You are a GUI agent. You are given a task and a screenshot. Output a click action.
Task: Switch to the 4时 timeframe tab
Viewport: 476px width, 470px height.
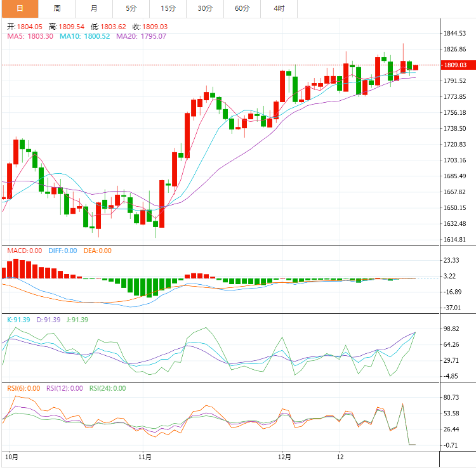[279, 8]
